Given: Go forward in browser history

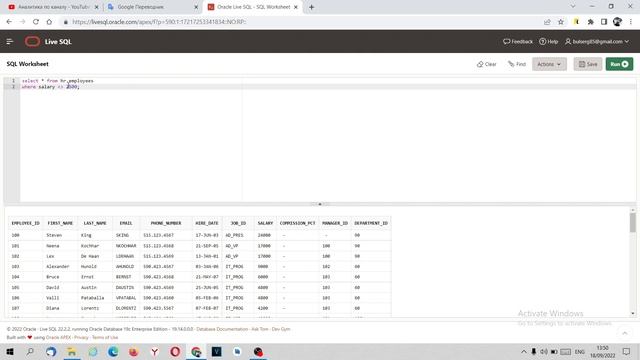Looking at the screenshot, I should click(22, 22).
